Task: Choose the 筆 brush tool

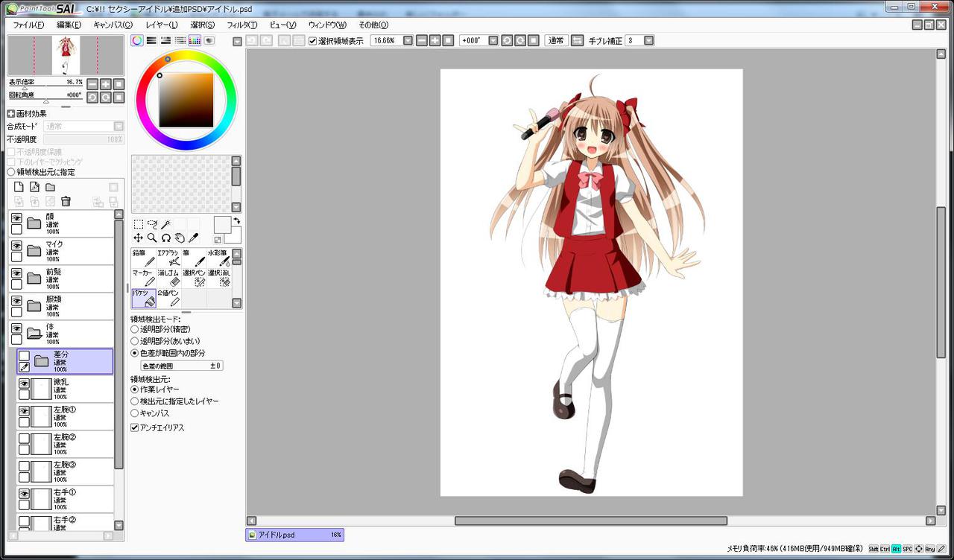Action: [193, 258]
